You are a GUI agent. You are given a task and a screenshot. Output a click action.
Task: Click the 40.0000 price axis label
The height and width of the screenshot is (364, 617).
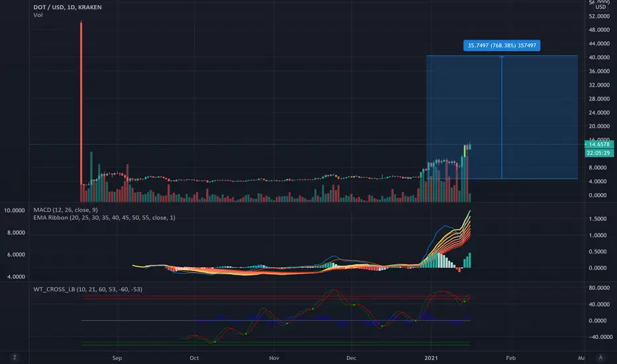pos(599,58)
